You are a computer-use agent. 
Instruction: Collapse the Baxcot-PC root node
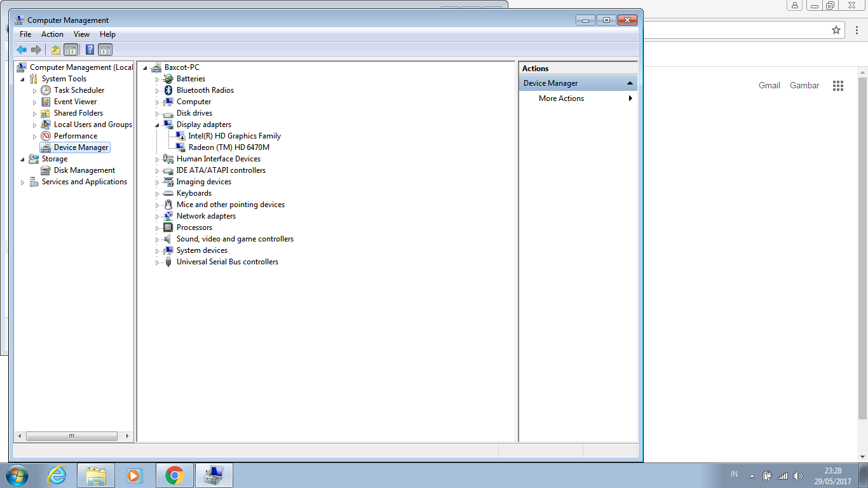(146, 68)
